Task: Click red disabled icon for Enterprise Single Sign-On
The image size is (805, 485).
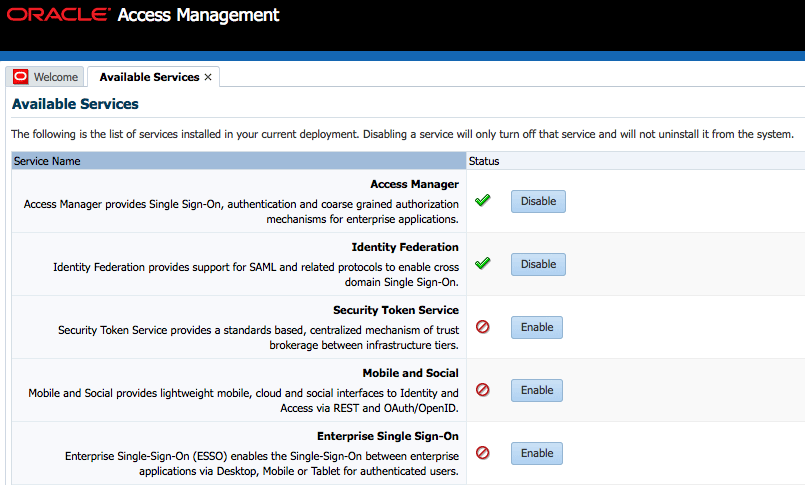Action: click(x=483, y=453)
